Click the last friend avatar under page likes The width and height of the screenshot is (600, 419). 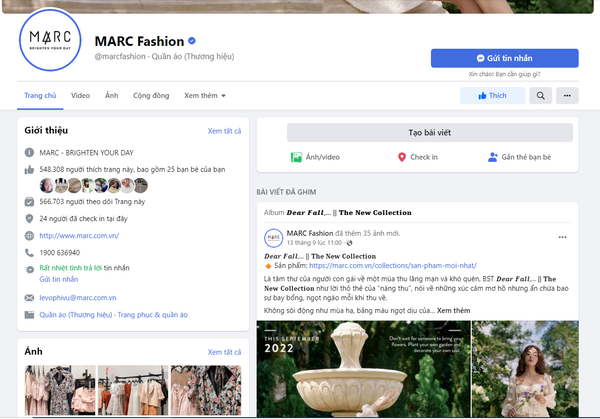(141, 186)
